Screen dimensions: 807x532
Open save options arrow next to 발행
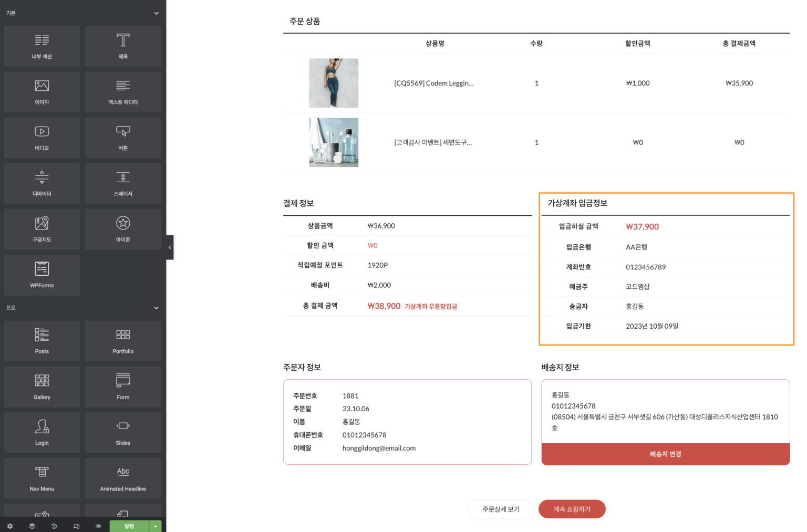click(x=156, y=526)
